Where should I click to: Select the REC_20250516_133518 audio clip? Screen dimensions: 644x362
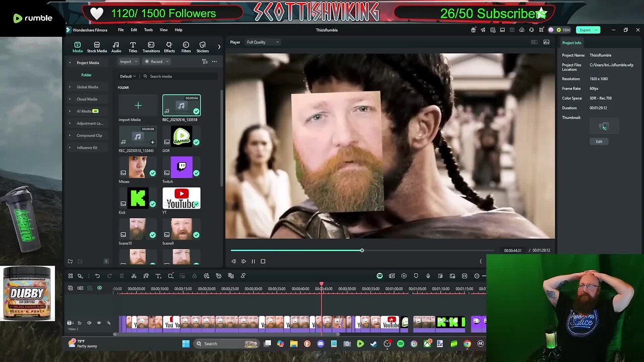[181, 105]
